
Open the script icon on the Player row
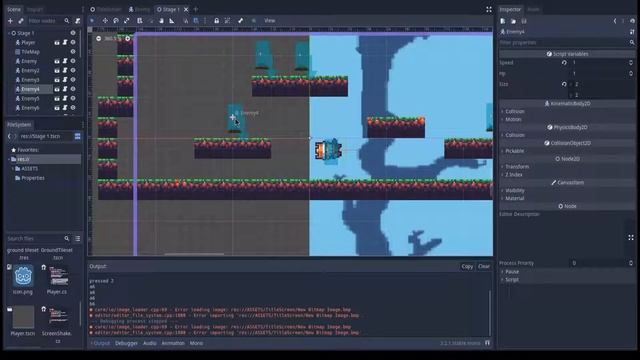[65, 42]
